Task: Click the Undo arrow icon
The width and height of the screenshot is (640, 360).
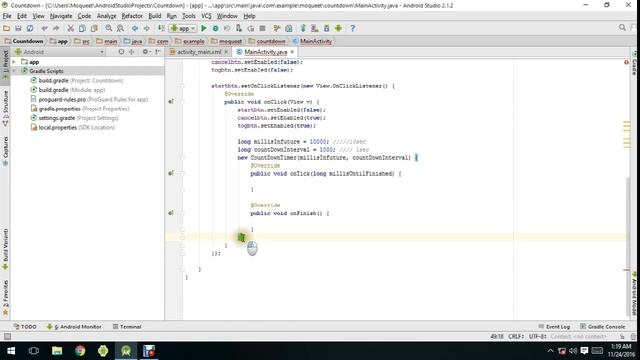Action: pyautogui.click(x=44, y=28)
